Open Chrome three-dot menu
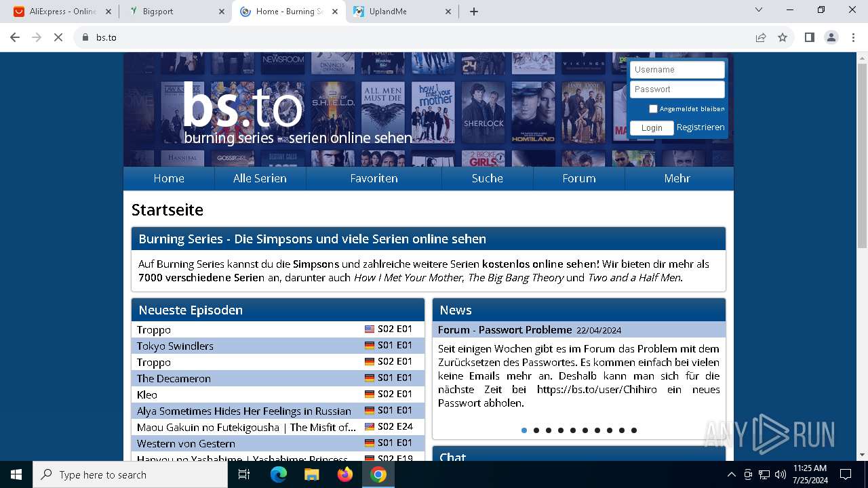 point(852,37)
